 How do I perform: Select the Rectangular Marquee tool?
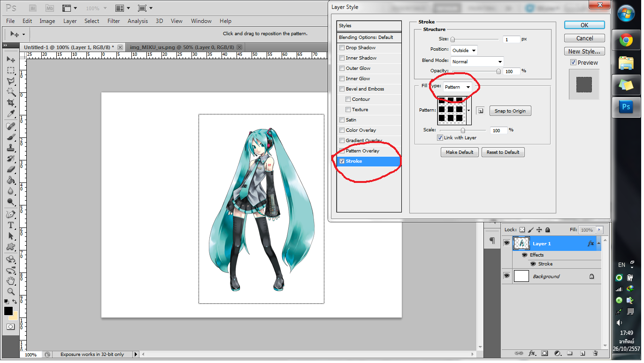pyautogui.click(x=10, y=70)
